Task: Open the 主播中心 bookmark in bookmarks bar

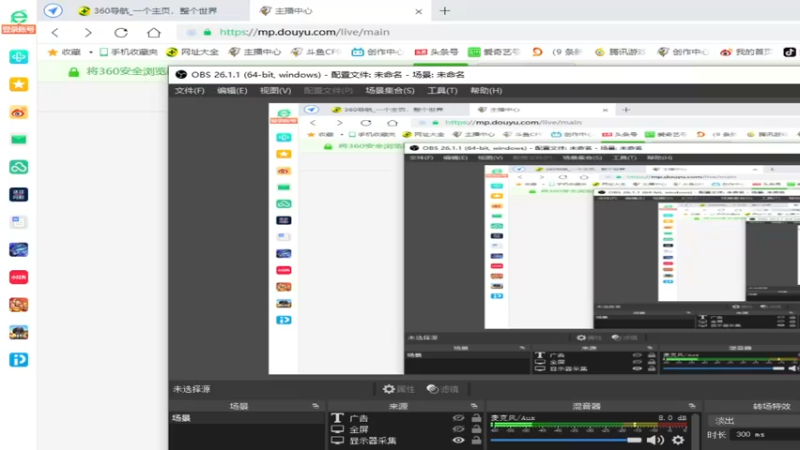Action: click(x=255, y=52)
